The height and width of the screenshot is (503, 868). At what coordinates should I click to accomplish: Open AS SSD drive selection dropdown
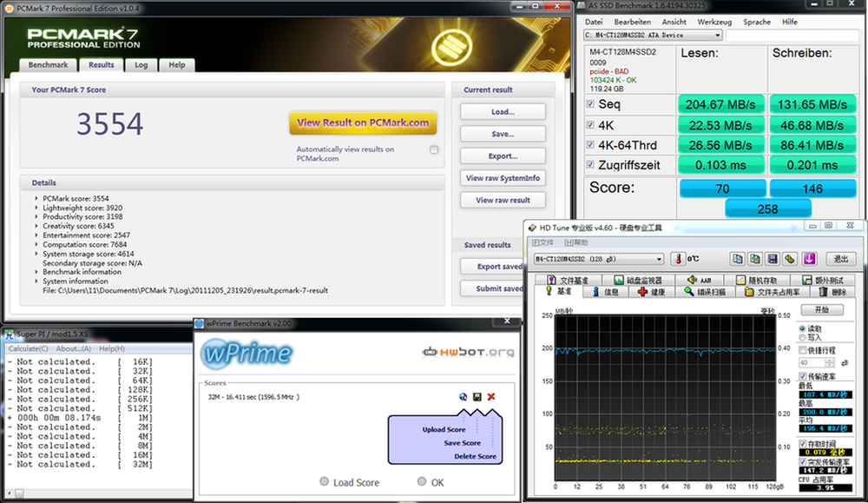(x=654, y=35)
